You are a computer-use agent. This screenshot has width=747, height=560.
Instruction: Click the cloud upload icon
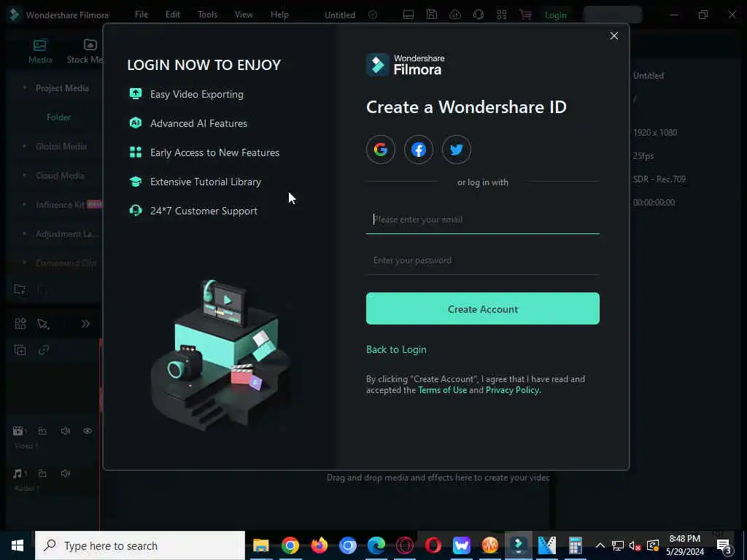(x=455, y=15)
